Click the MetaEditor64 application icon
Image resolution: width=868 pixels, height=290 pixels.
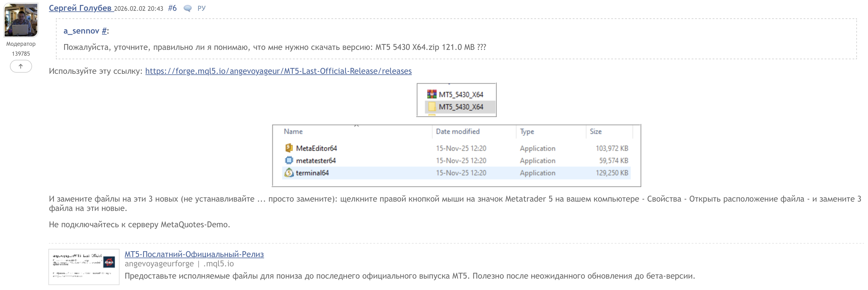coord(289,148)
